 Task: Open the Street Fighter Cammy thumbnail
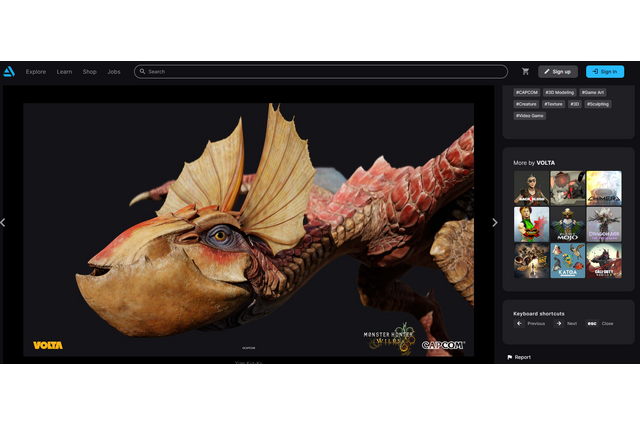531,224
